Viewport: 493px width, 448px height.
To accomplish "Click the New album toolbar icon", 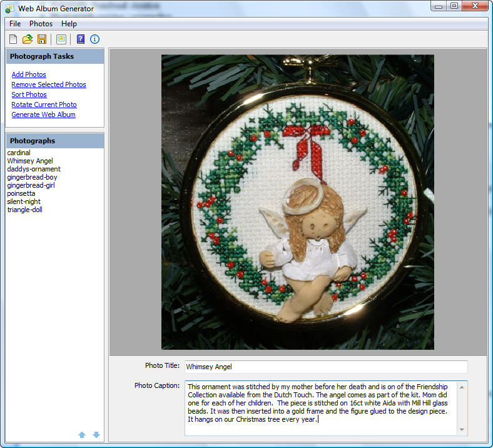I will coord(13,39).
